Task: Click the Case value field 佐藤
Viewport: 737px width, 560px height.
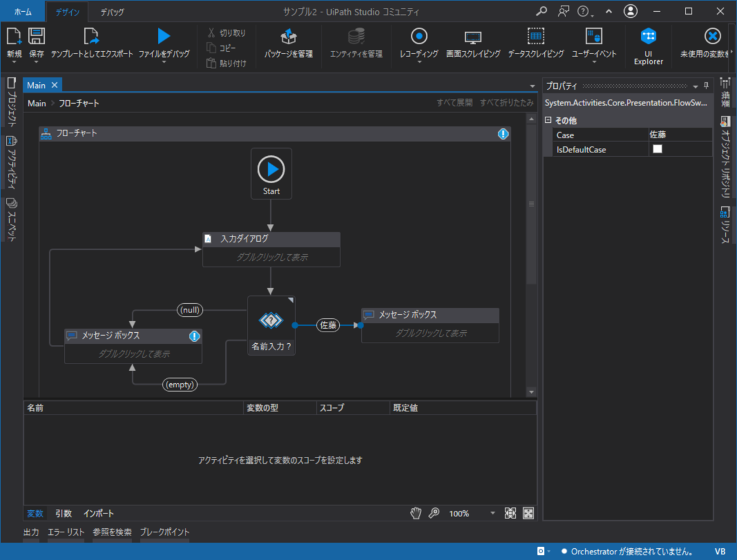Action: click(680, 135)
